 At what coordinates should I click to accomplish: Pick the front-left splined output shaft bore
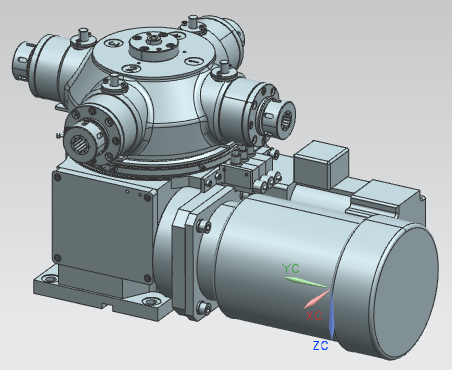pos(79,144)
